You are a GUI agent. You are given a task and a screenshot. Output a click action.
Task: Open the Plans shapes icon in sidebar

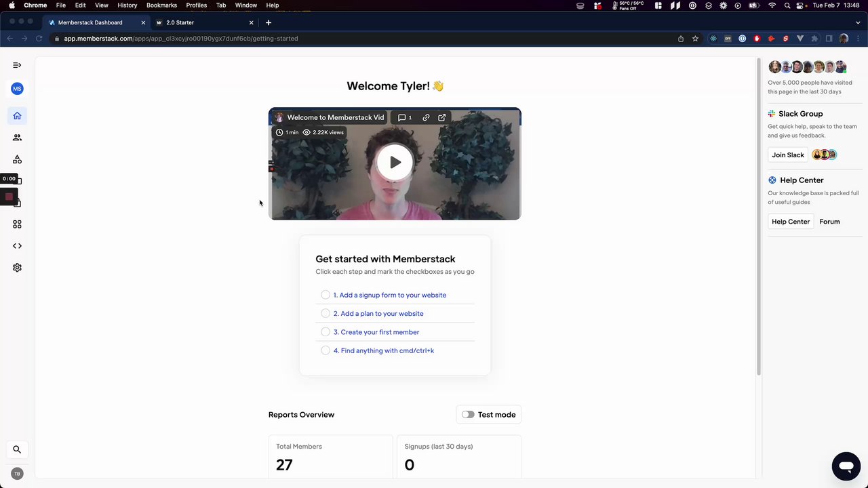pyautogui.click(x=17, y=159)
